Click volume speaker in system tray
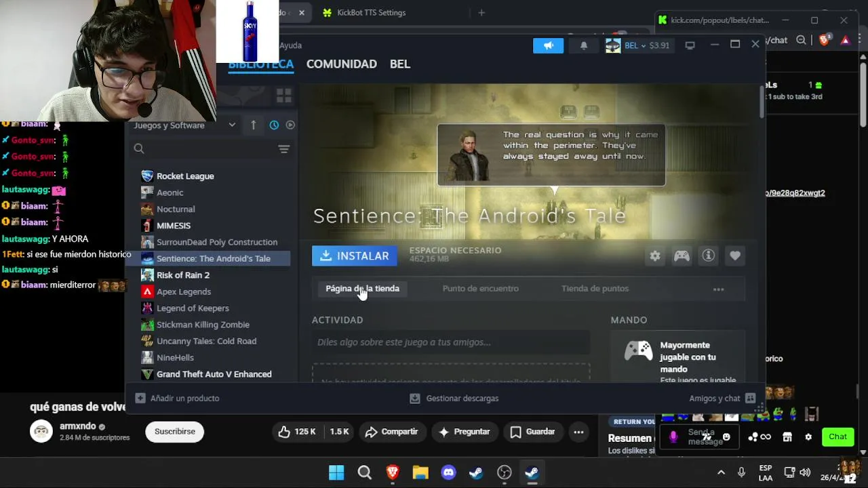 pyautogui.click(x=805, y=473)
